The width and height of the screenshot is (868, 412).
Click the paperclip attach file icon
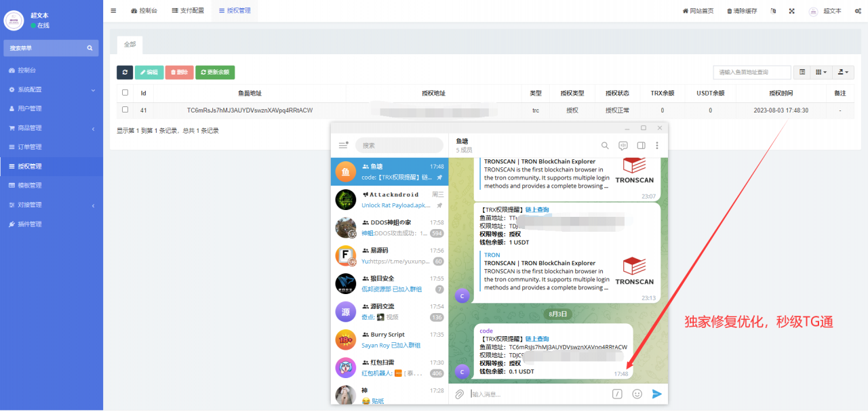459,394
